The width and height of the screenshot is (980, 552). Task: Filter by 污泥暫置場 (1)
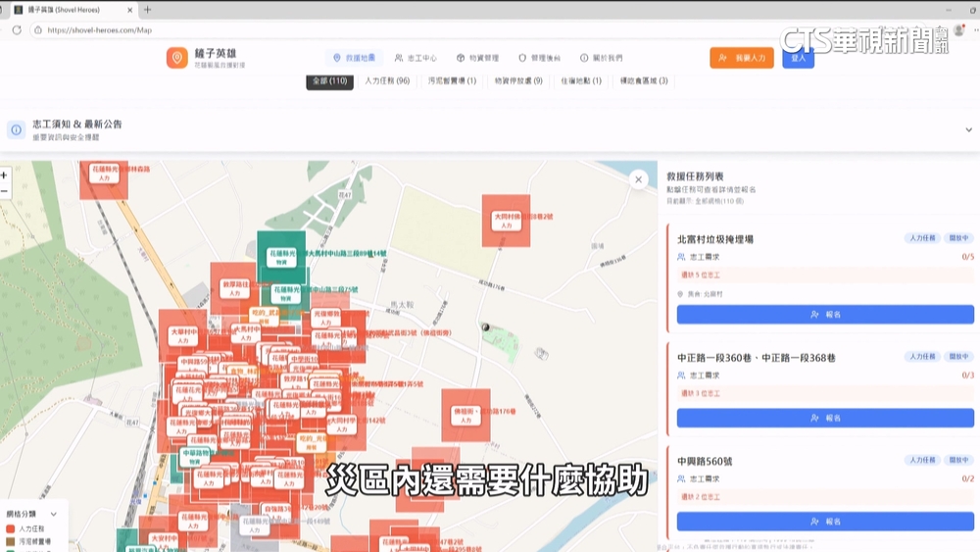452,80
